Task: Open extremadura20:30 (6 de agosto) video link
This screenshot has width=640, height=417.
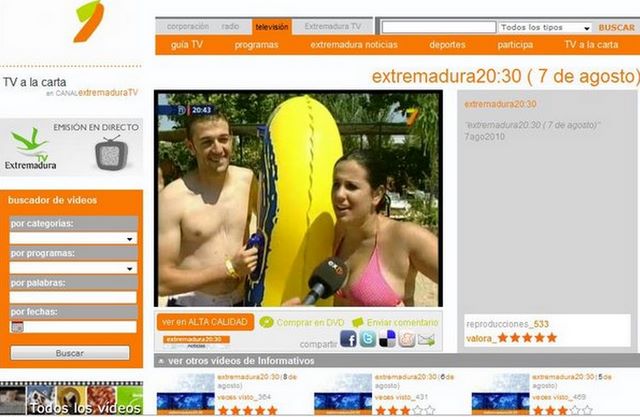Action: click(414, 381)
